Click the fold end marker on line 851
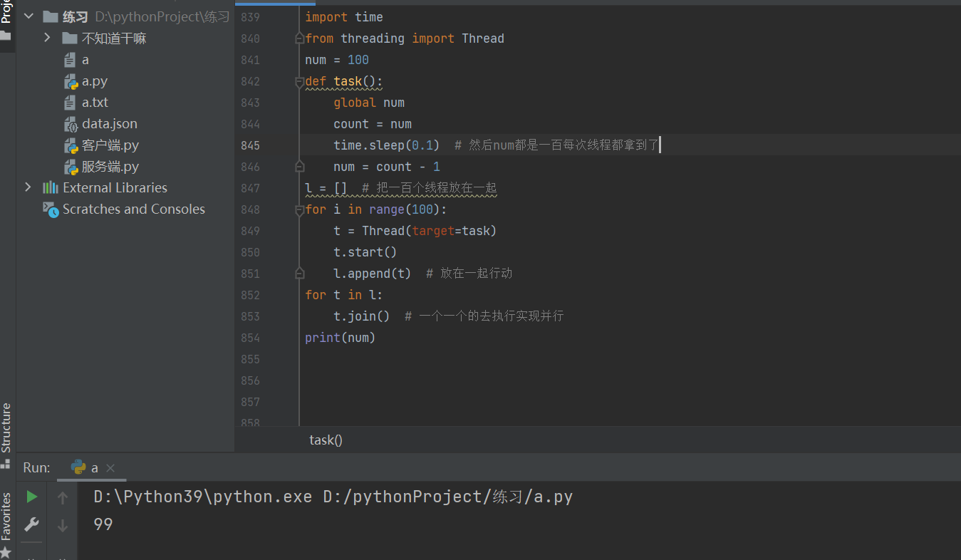 click(x=300, y=274)
